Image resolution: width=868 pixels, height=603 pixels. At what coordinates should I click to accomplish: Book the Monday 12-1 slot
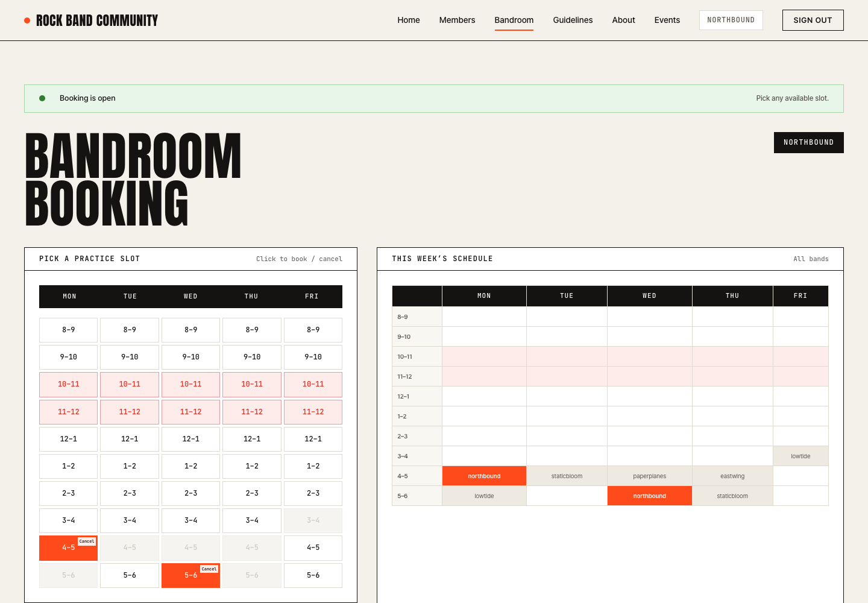click(x=69, y=439)
